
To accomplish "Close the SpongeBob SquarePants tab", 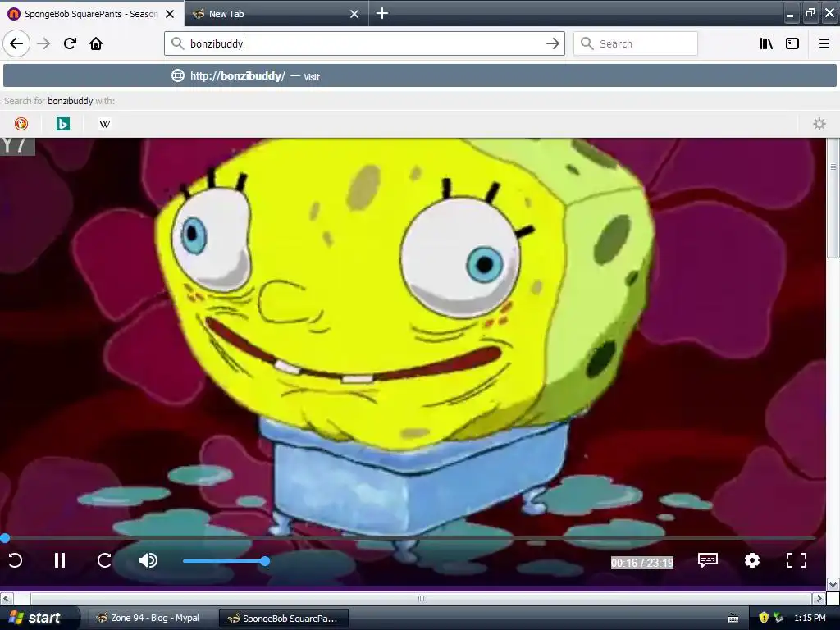I will coord(170,14).
